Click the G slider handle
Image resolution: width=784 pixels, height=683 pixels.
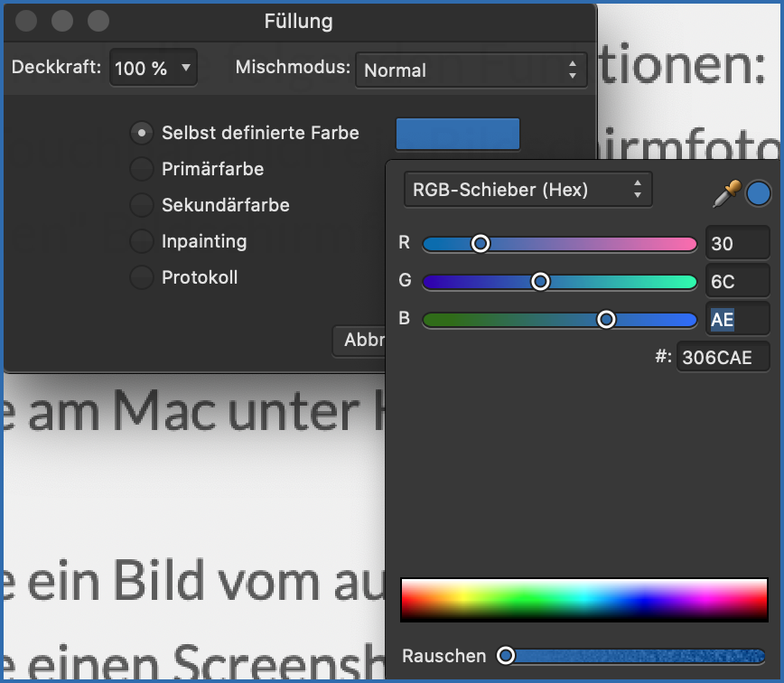[539, 281]
